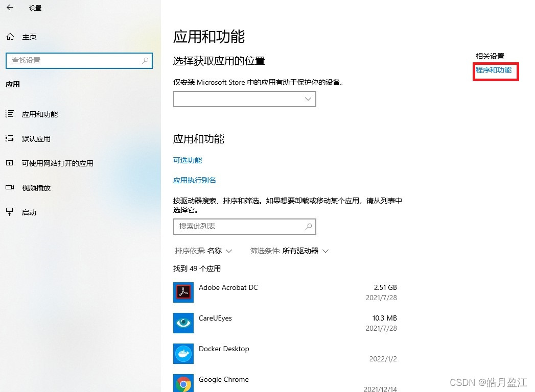Select the 视频播放 camera sidebar icon
535x392 pixels.
[x=11, y=188]
